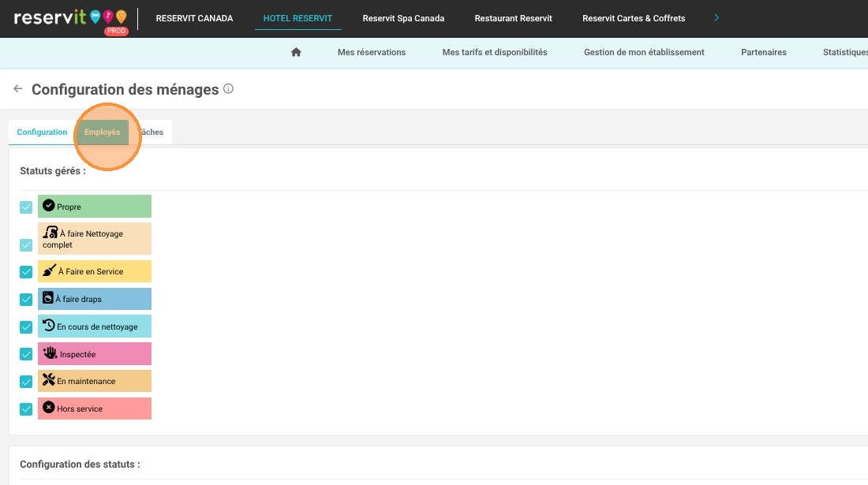
Task: Switch to the Employés tab
Action: 102,132
